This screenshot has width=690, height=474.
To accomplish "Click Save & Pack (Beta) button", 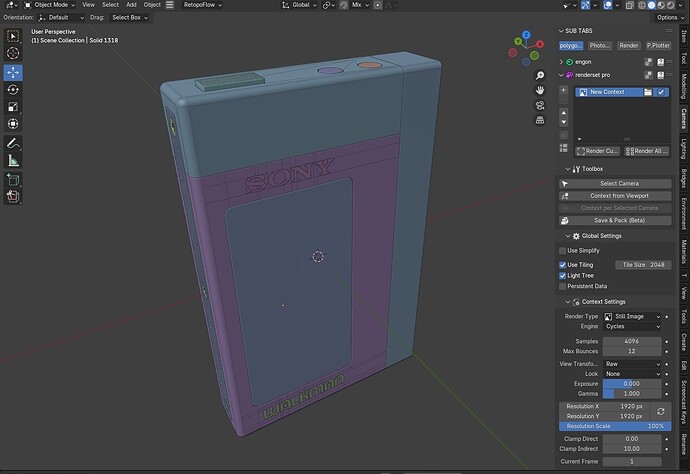I will coord(615,220).
